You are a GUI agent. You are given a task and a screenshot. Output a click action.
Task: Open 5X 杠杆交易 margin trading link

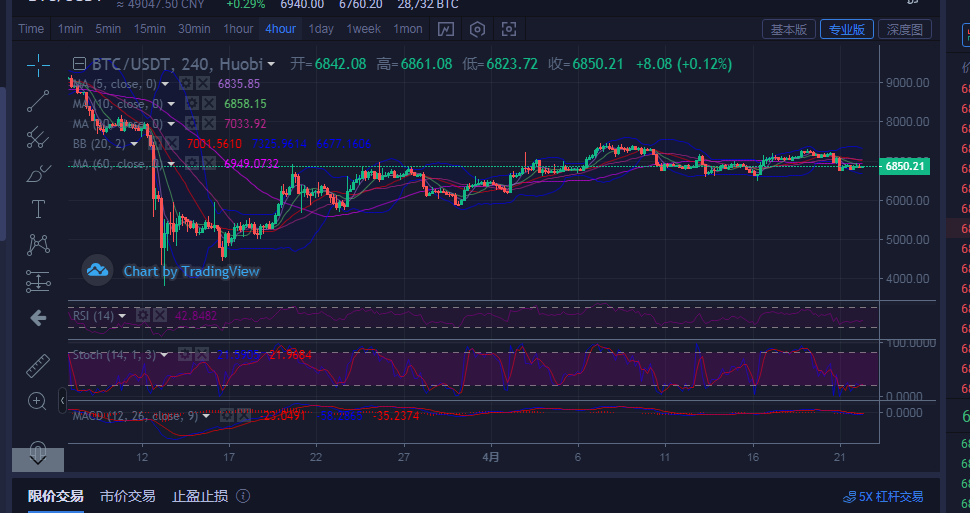tap(883, 497)
